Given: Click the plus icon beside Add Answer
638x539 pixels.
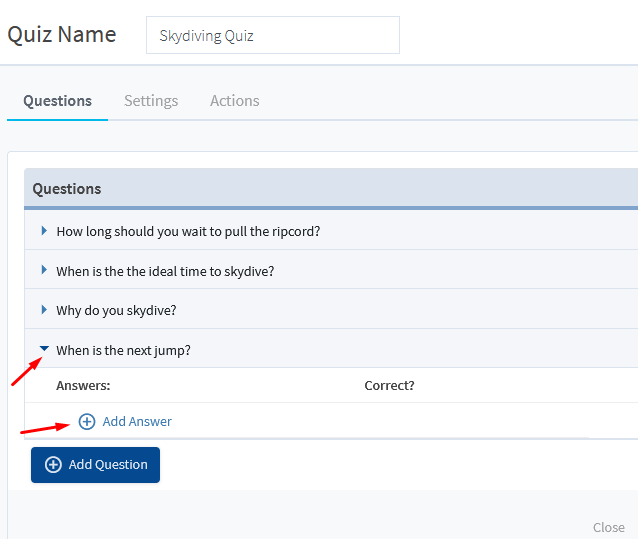Looking at the screenshot, I should click(87, 422).
